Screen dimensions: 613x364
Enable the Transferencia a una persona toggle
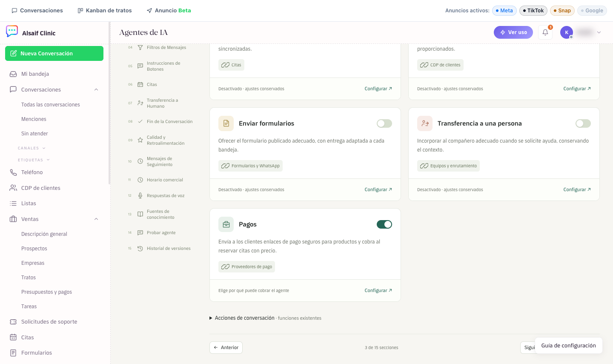[583, 123]
